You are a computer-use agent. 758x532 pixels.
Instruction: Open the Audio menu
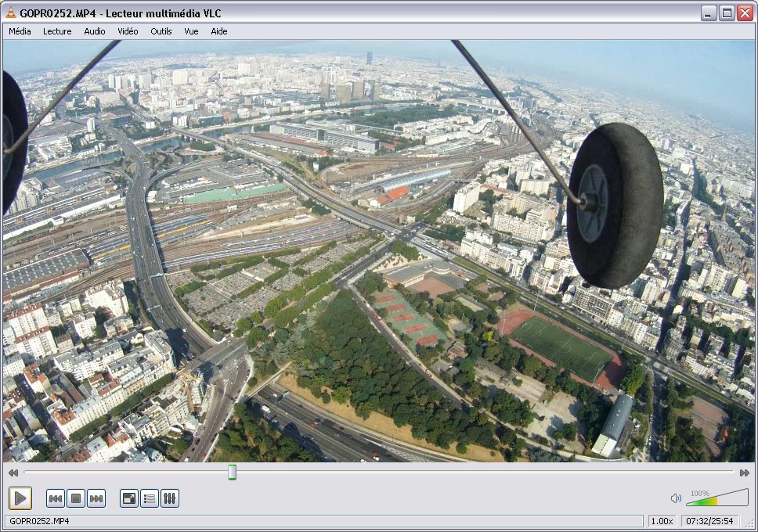tap(94, 31)
